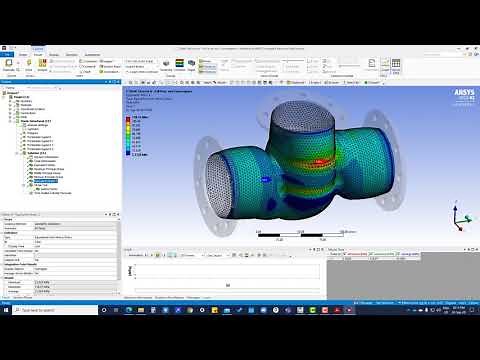Close the Details panel

pyautogui.click(x=118, y=214)
